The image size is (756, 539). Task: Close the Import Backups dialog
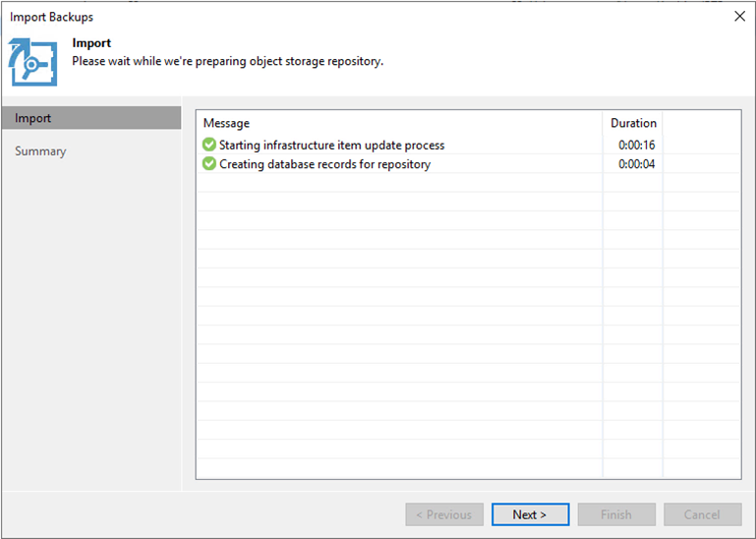point(739,17)
